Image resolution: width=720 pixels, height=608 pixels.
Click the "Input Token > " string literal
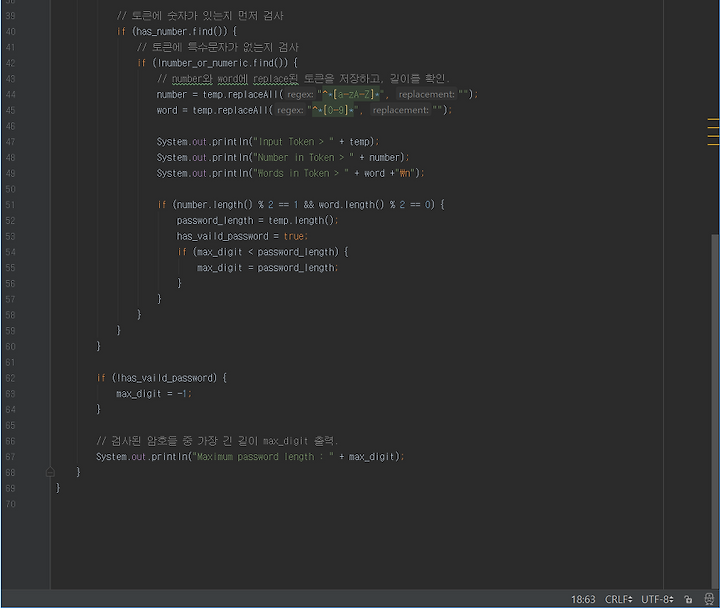[x=293, y=142]
